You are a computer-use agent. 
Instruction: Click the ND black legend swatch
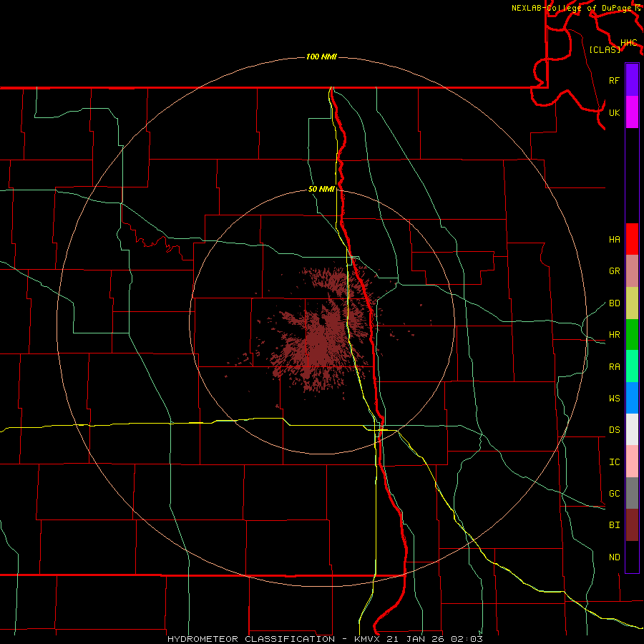point(632,557)
